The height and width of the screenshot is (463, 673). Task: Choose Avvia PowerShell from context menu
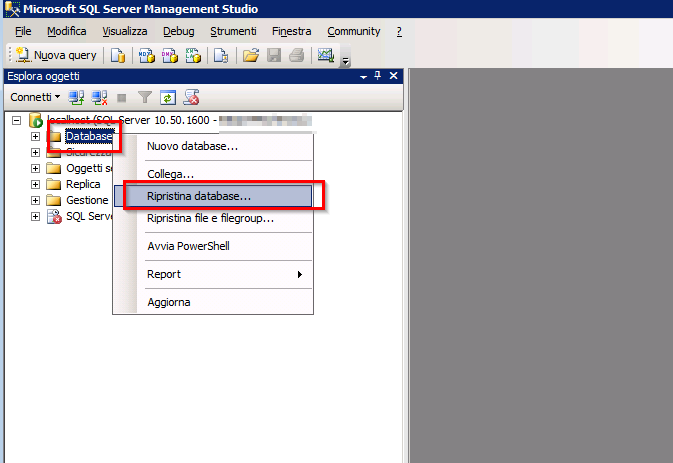[213, 246]
